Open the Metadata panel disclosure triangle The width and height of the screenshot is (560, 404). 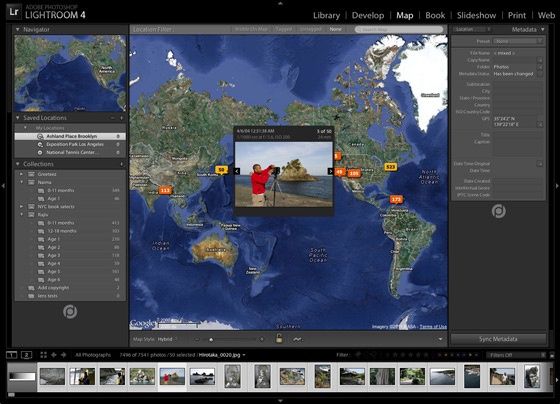[x=542, y=29]
